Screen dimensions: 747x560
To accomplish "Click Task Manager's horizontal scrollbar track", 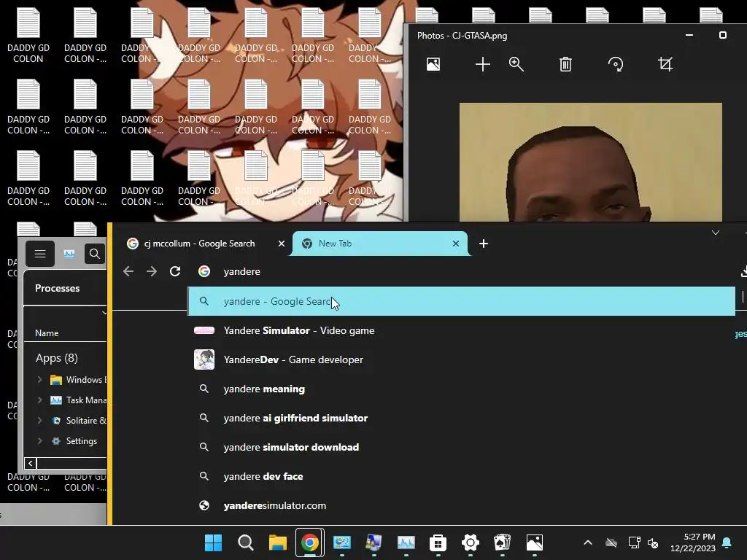I will [x=71, y=463].
